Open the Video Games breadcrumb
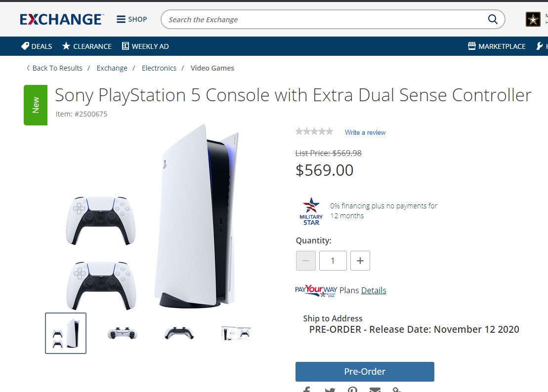 pyautogui.click(x=212, y=68)
